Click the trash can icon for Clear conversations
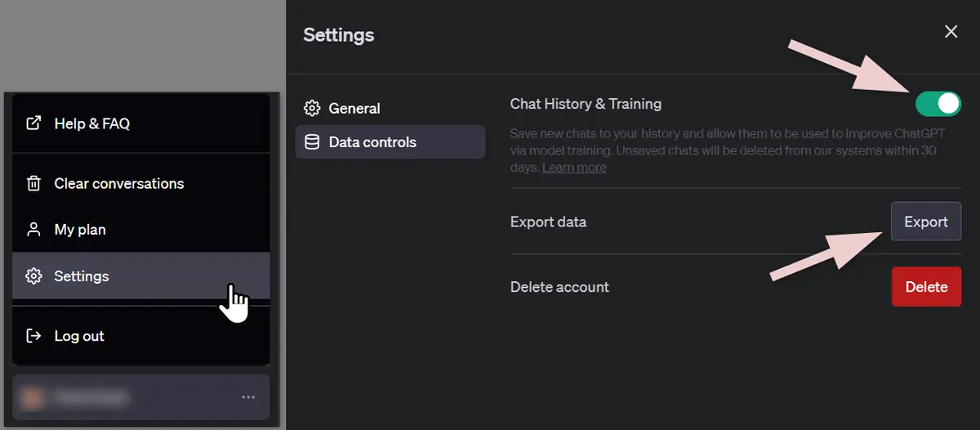Viewport: 980px width, 430px height. [x=33, y=183]
